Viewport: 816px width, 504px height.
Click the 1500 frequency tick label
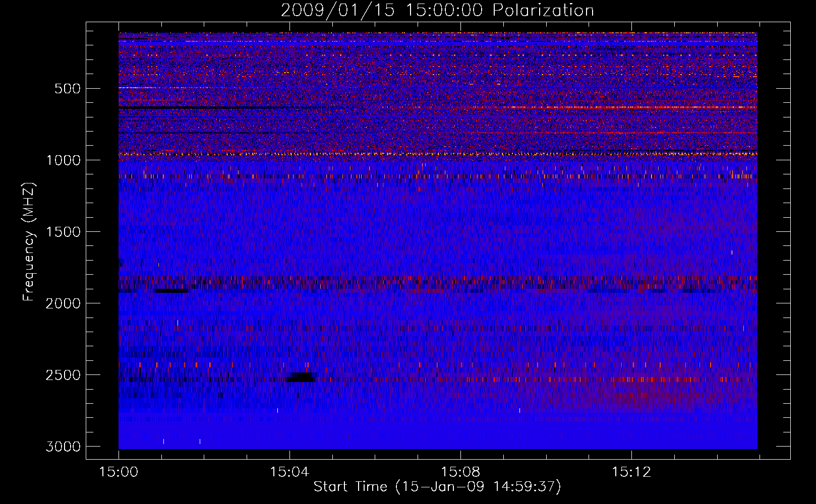point(63,232)
